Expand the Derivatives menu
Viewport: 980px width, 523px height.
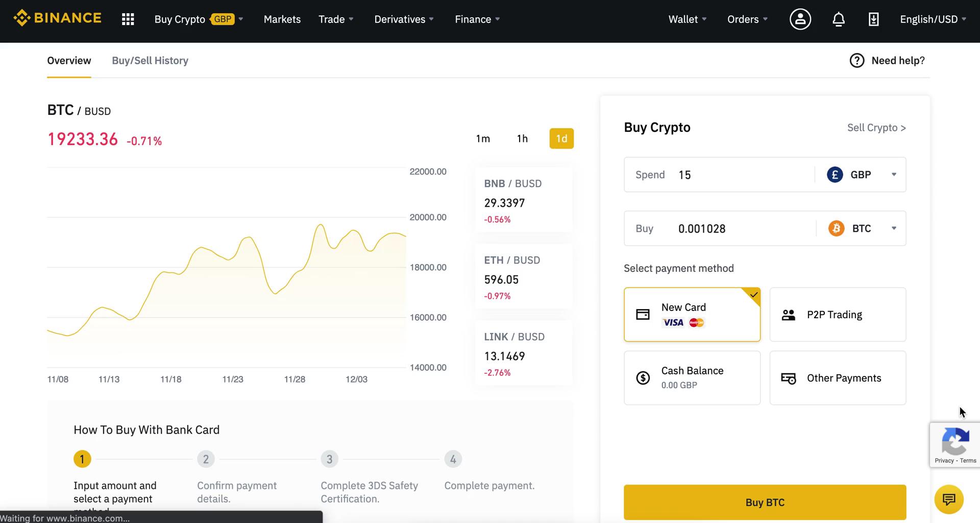404,19
